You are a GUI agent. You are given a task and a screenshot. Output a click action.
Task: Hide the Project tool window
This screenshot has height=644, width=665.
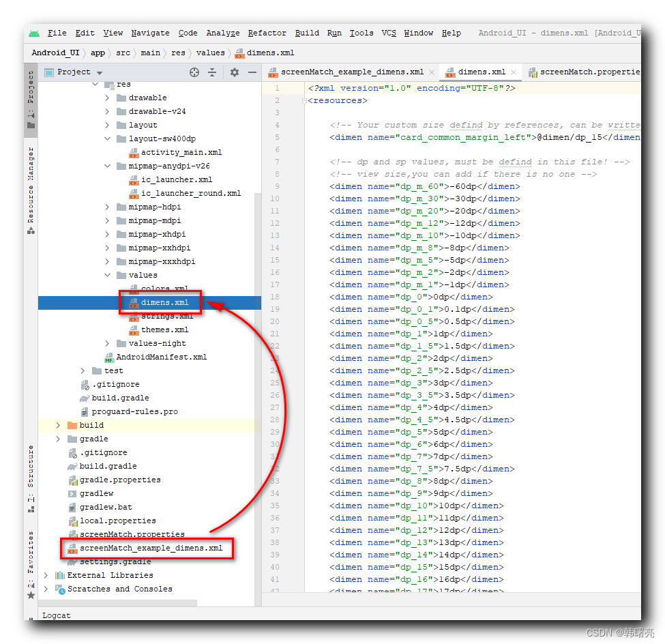[251, 72]
